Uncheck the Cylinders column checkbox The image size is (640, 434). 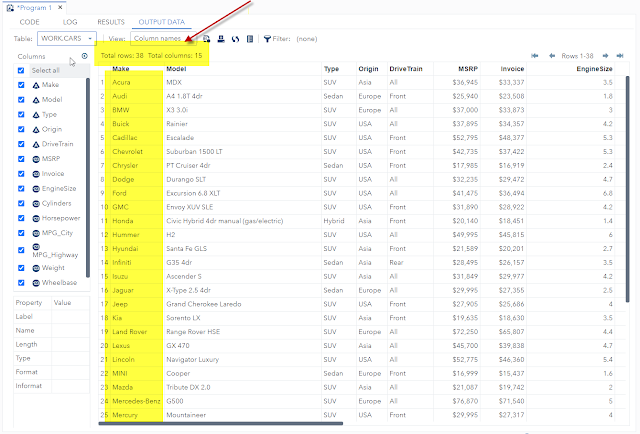pyautogui.click(x=21, y=203)
